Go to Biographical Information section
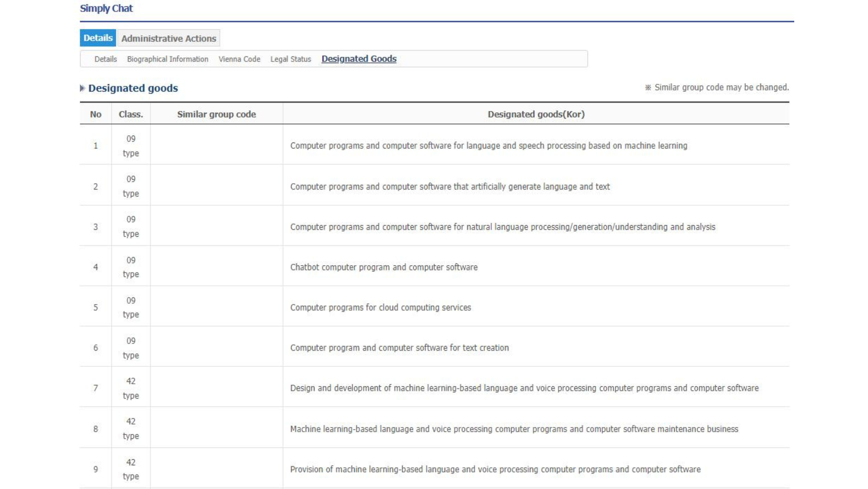Image resolution: width=868 pixels, height=489 pixels. [167, 59]
